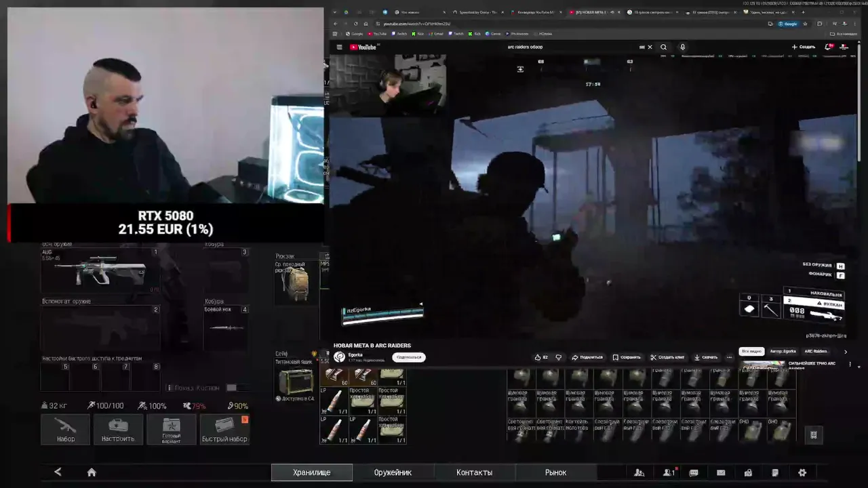Image resolution: width=868 pixels, height=488 pixels.
Task: Open the game mail envelope icon
Action: [721, 472]
